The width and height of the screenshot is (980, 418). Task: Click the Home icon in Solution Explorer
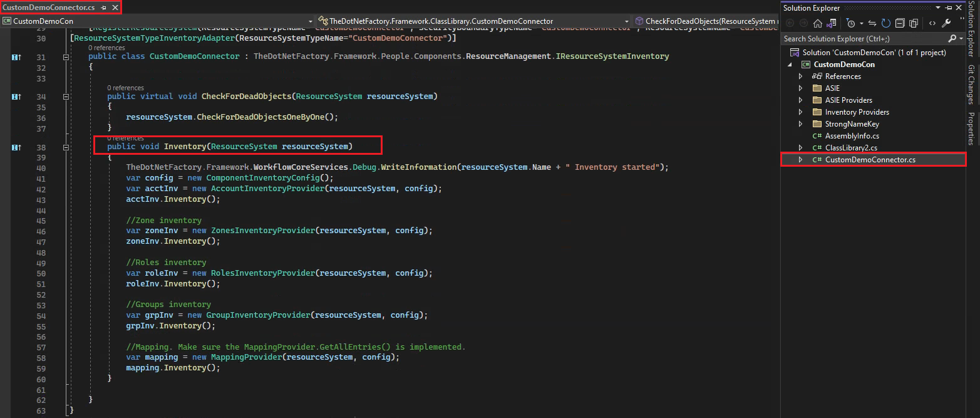point(817,23)
